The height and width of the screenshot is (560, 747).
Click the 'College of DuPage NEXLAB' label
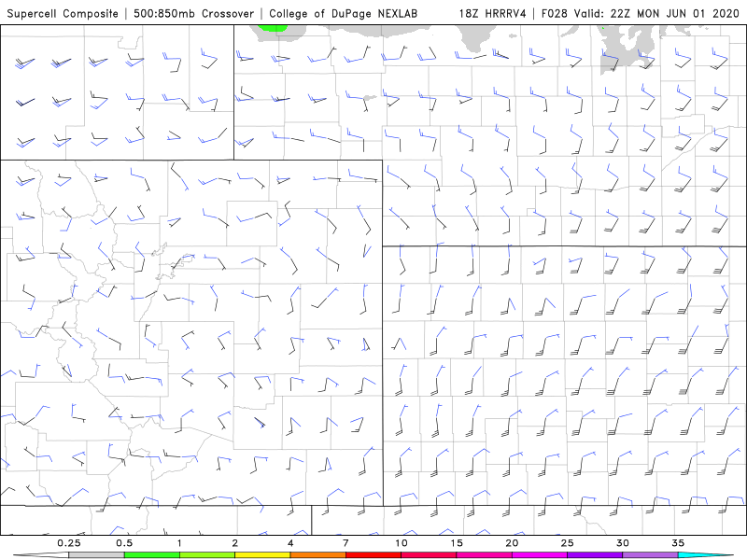(x=343, y=13)
